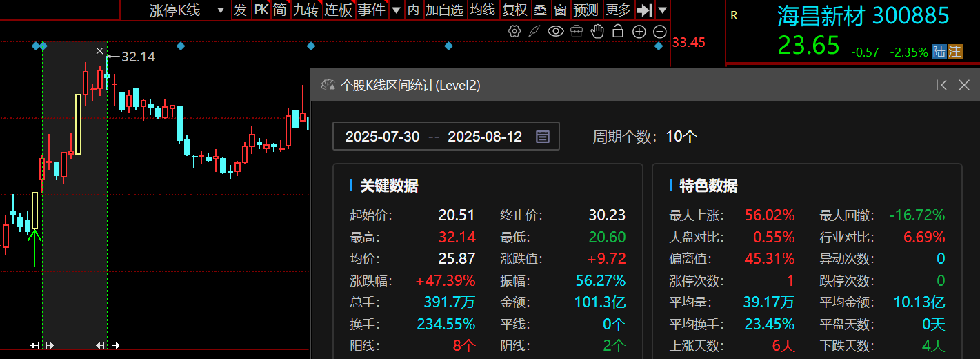Open the date range calendar icon

[543, 137]
